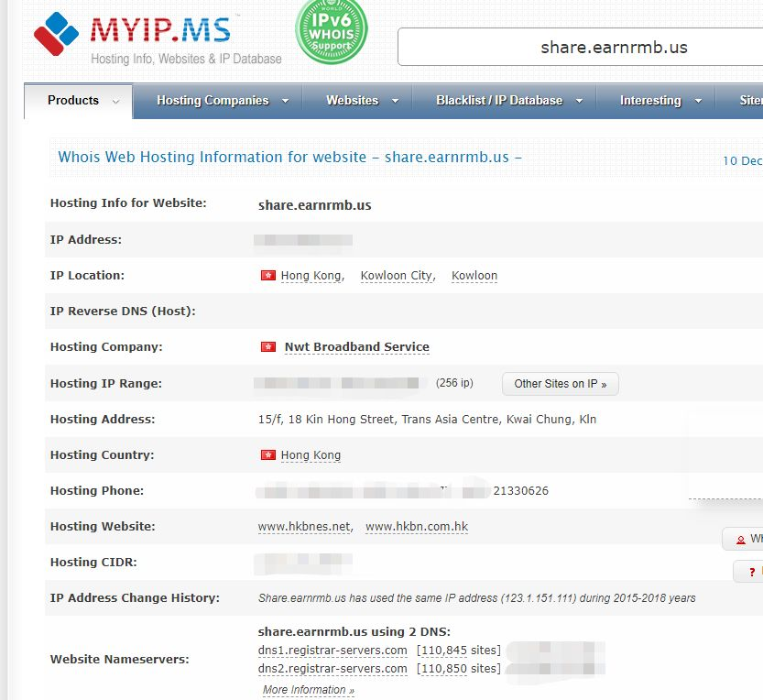
Task: Click the More Information link
Action: 309,690
